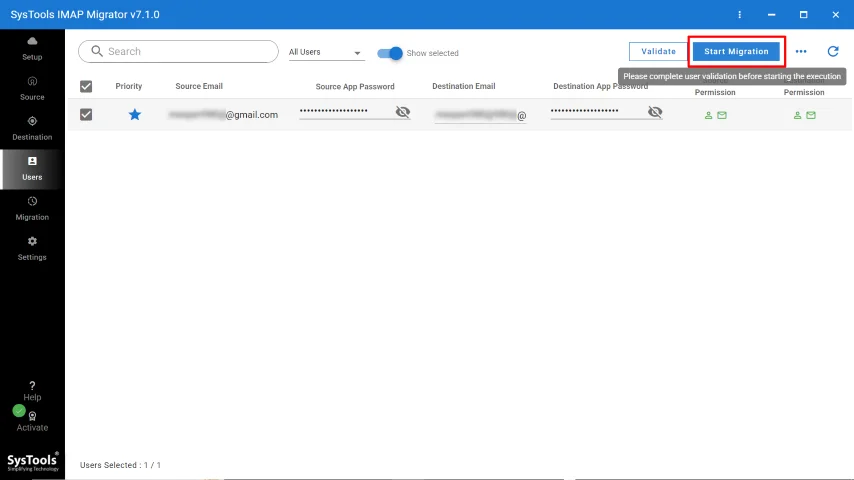Open the Destination sidebar tab
The image size is (854, 480).
click(x=32, y=129)
